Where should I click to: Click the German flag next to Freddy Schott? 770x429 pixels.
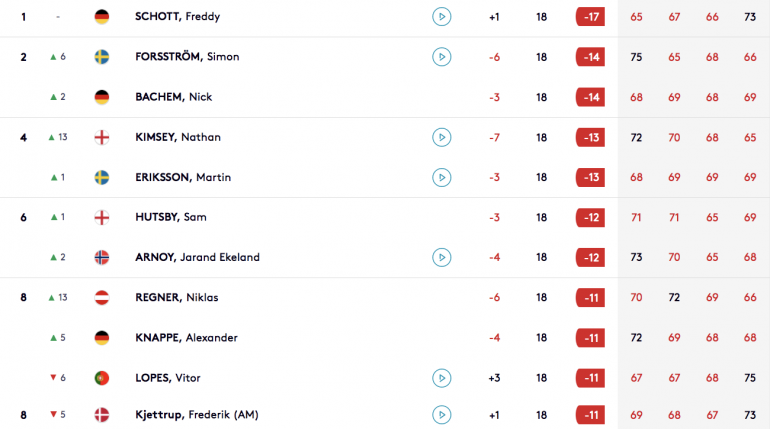coord(102,17)
